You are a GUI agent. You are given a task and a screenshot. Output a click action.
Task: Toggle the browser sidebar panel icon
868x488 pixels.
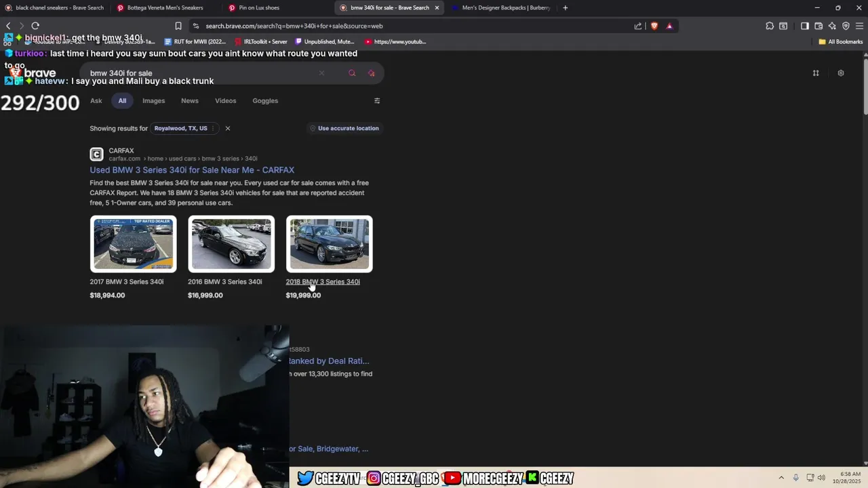tap(805, 26)
